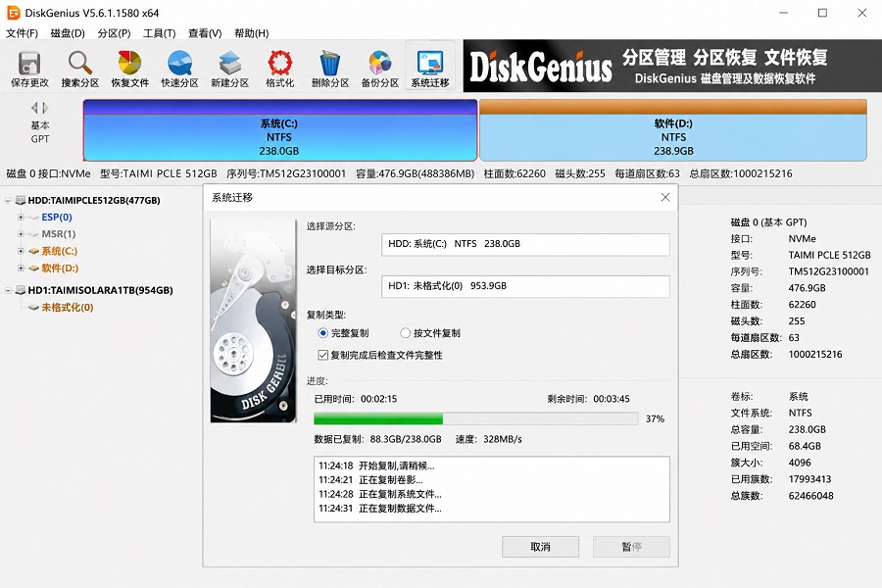Click the drive icon next to 系统(C:) in tree
Screen dimensions: 882x588
[x=34, y=251]
